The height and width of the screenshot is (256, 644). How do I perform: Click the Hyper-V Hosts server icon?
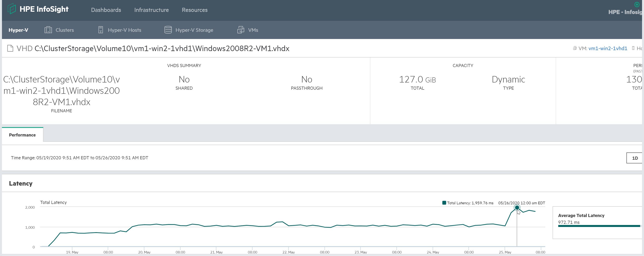pyautogui.click(x=101, y=30)
